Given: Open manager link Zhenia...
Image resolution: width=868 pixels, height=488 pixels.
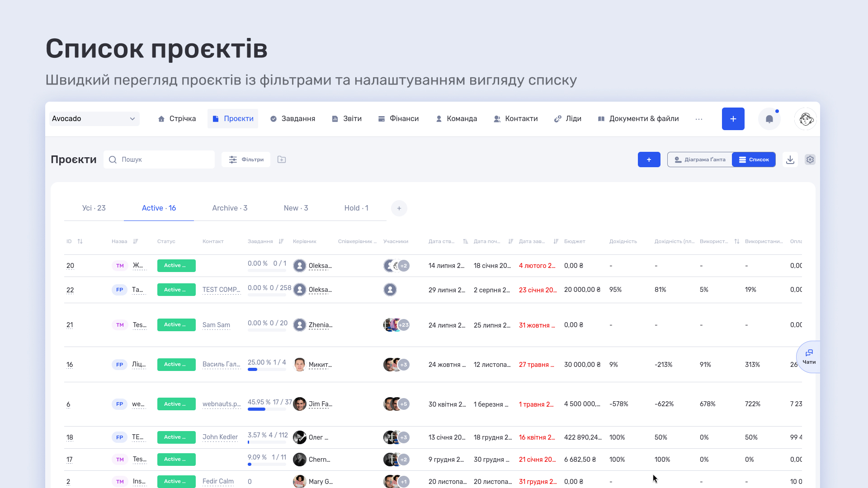Looking at the screenshot, I should pyautogui.click(x=321, y=325).
